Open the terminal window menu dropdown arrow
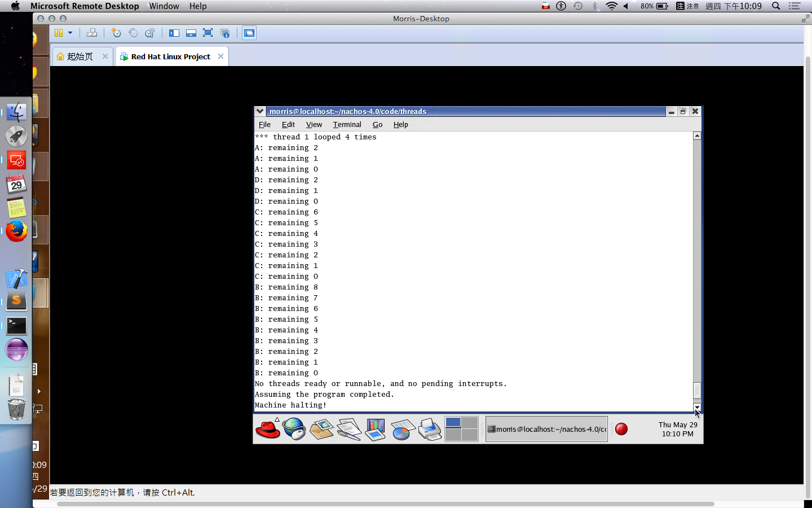 [260, 111]
